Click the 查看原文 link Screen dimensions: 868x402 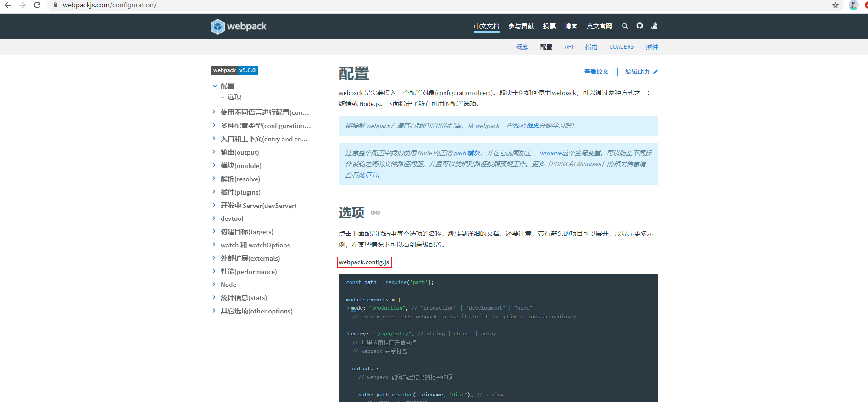pyautogui.click(x=596, y=72)
